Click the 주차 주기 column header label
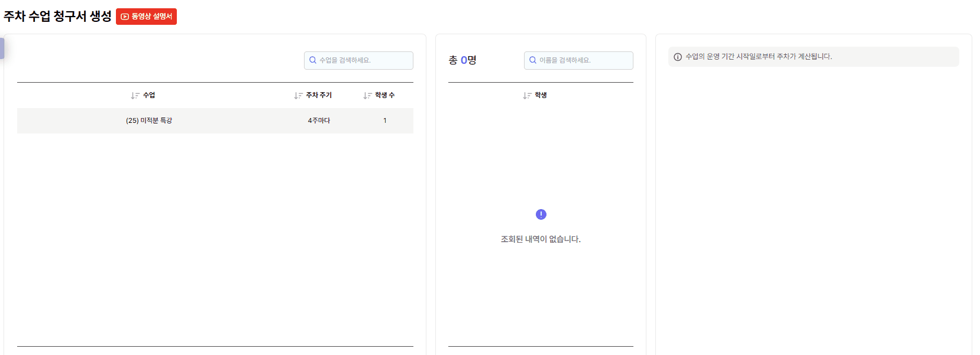The height and width of the screenshot is (355, 980). [x=319, y=95]
